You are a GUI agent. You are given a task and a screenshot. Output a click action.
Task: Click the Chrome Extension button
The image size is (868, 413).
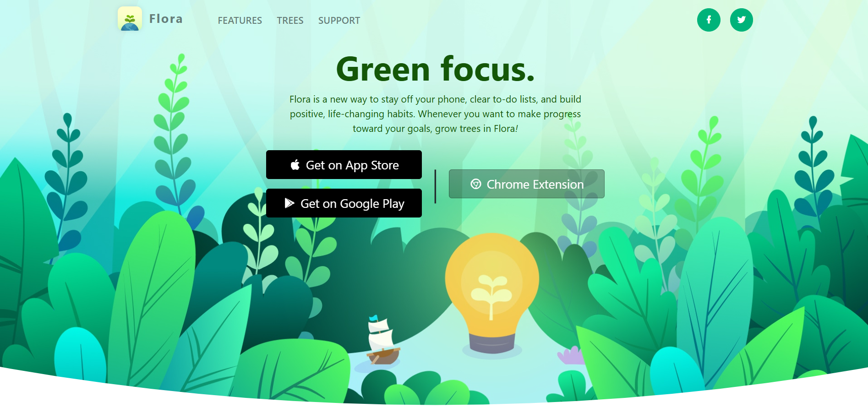click(x=527, y=184)
